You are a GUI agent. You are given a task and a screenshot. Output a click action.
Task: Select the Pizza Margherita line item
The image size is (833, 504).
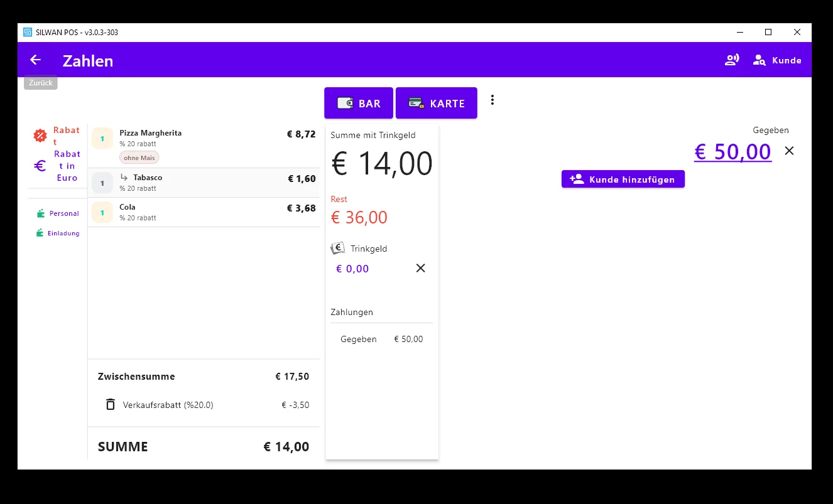(x=204, y=146)
